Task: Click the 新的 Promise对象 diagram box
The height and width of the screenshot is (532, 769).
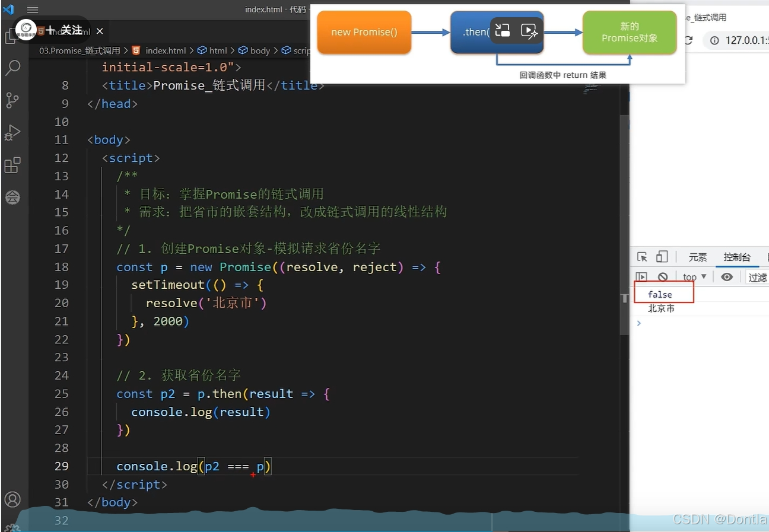Action: click(x=630, y=32)
